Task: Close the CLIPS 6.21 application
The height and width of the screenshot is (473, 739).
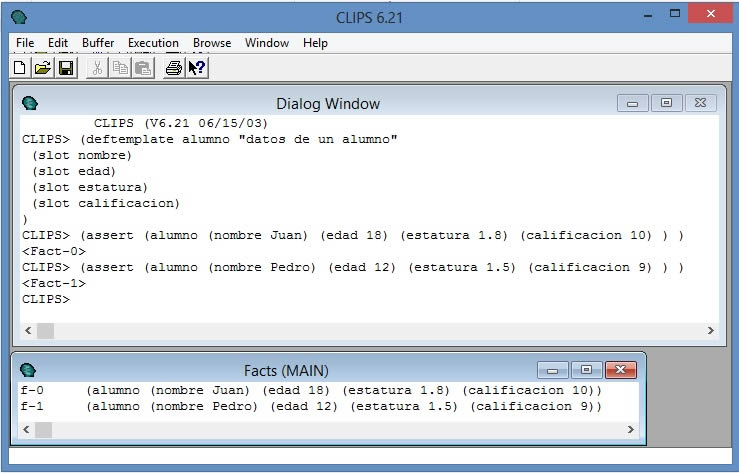Action: tap(710, 14)
